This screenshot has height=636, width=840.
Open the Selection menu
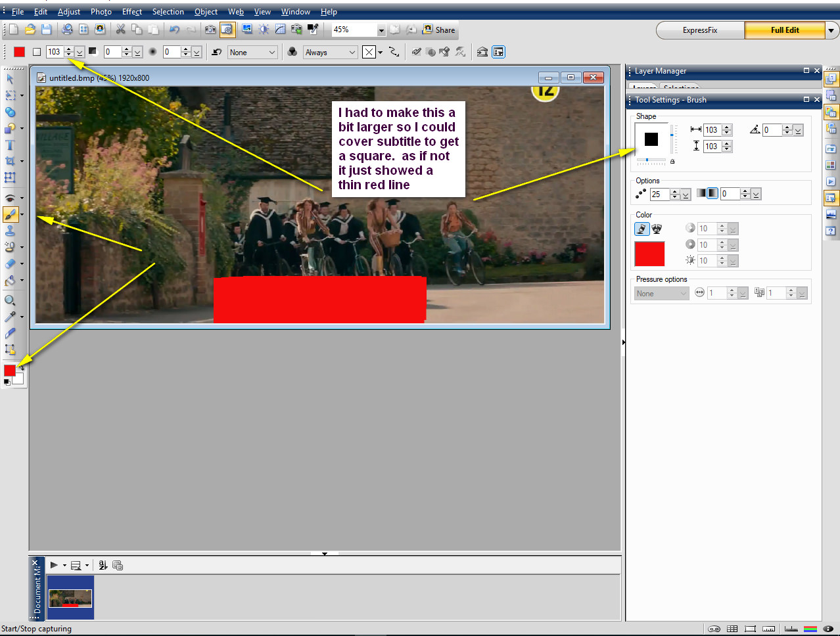[x=168, y=12]
